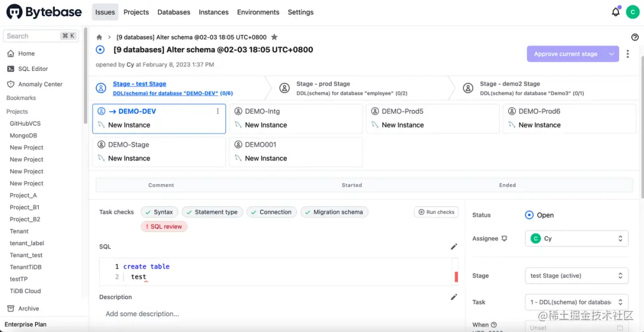This screenshot has height=332, width=644.
Task: Go to the Databases menu
Action: [174, 13]
